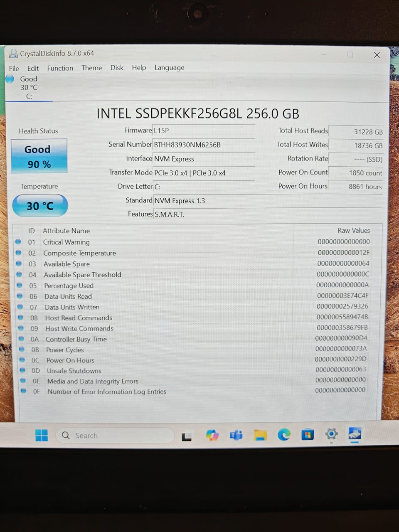Click the status dot for Data Units Written

(x=20, y=306)
